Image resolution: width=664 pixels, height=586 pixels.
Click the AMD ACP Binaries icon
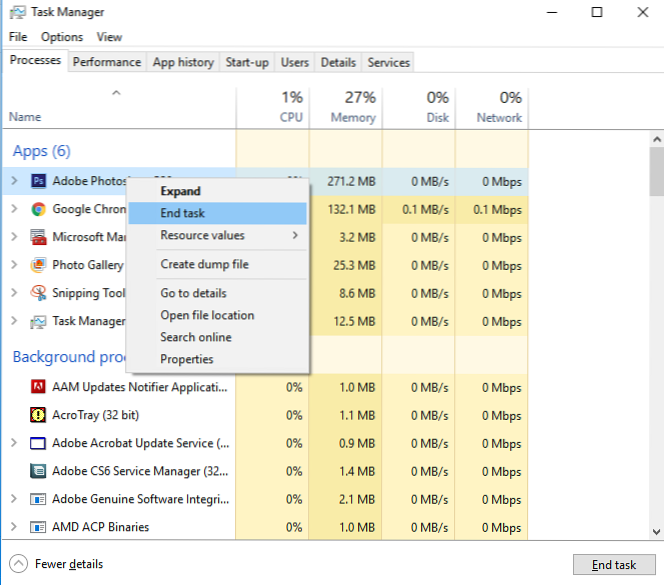(x=38, y=527)
